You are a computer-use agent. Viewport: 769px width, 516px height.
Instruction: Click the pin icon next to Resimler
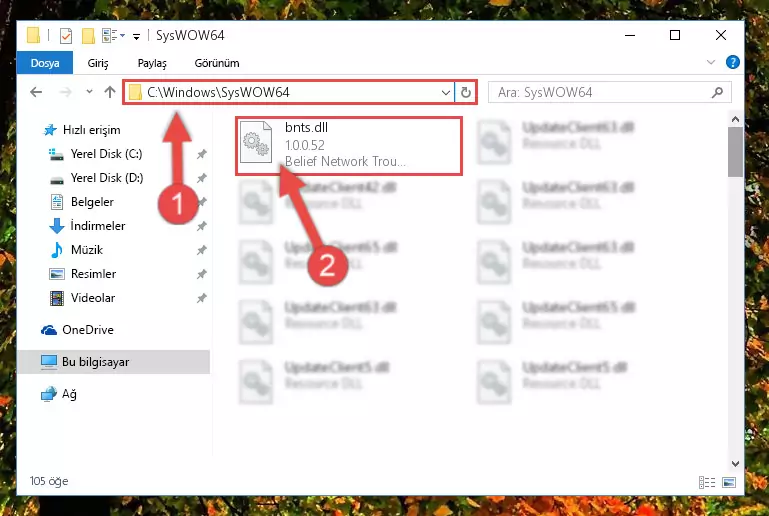[x=201, y=274]
